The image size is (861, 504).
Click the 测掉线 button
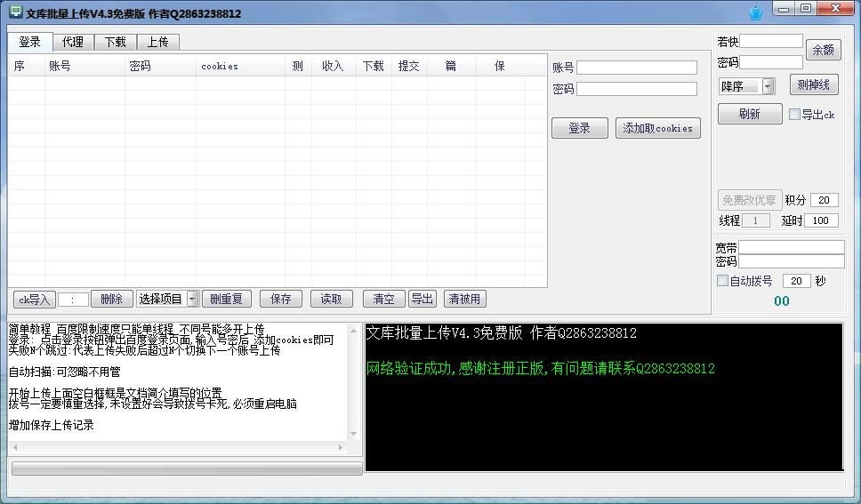(x=814, y=84)
